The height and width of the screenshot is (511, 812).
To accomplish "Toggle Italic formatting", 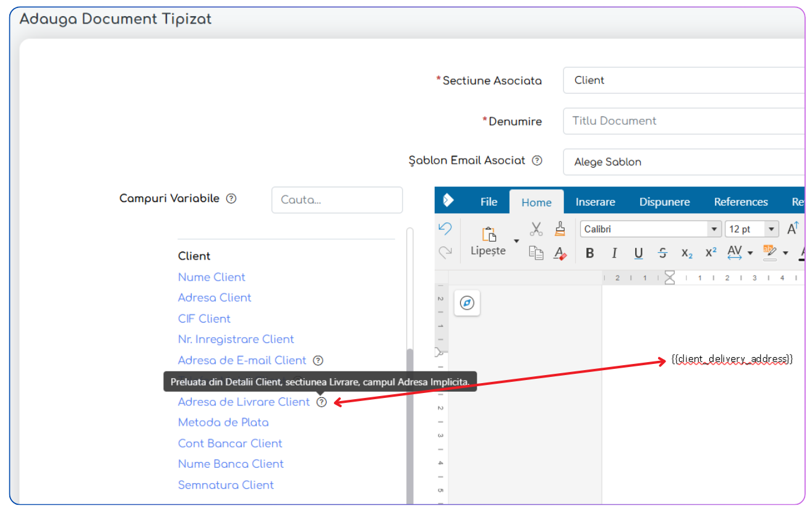I will coord(614,253).
